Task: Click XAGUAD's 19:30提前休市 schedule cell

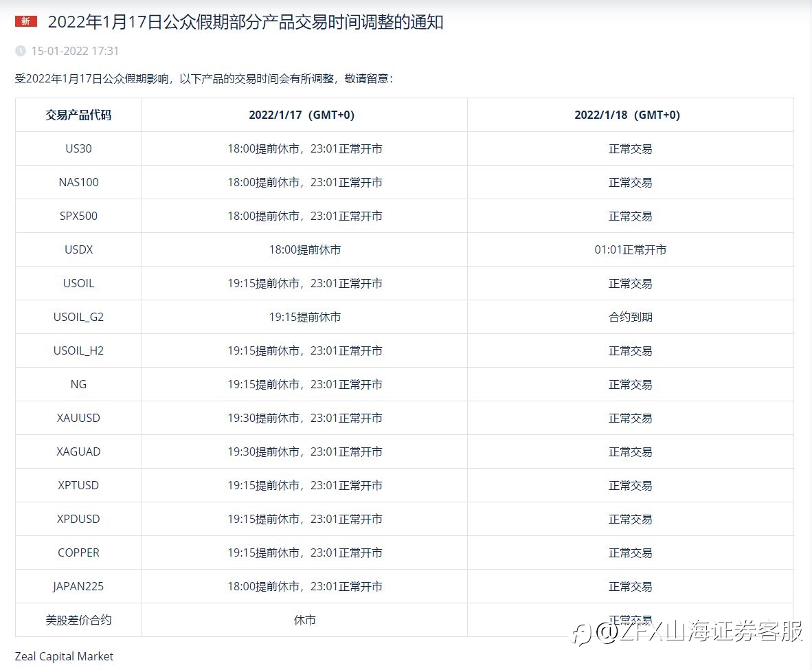Action: tap(305, 452)
